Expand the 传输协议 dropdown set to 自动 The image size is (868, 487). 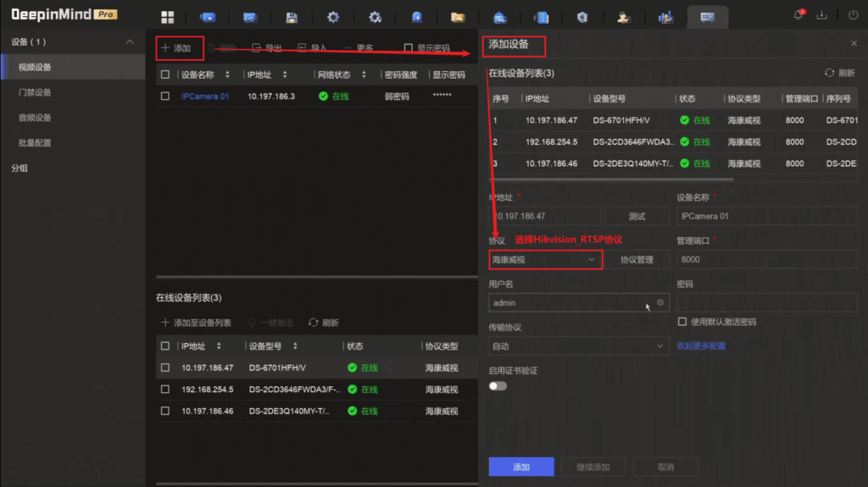click(x=578, y=346)
